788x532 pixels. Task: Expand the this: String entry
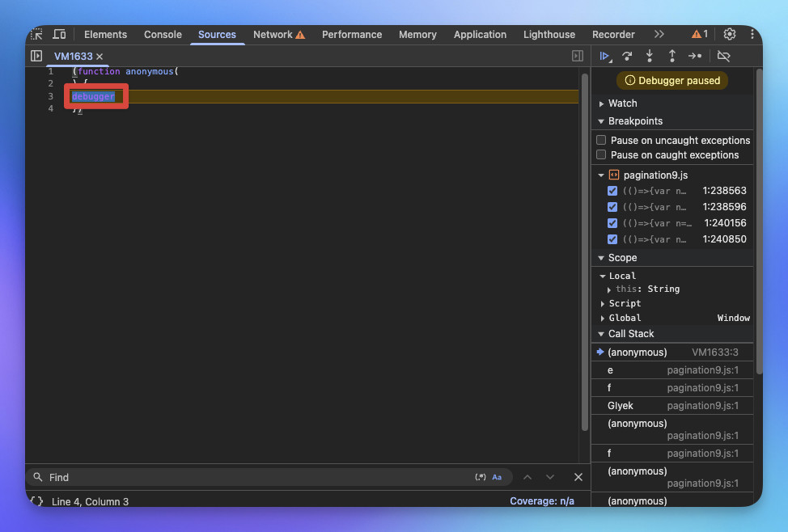pos(609,289)
